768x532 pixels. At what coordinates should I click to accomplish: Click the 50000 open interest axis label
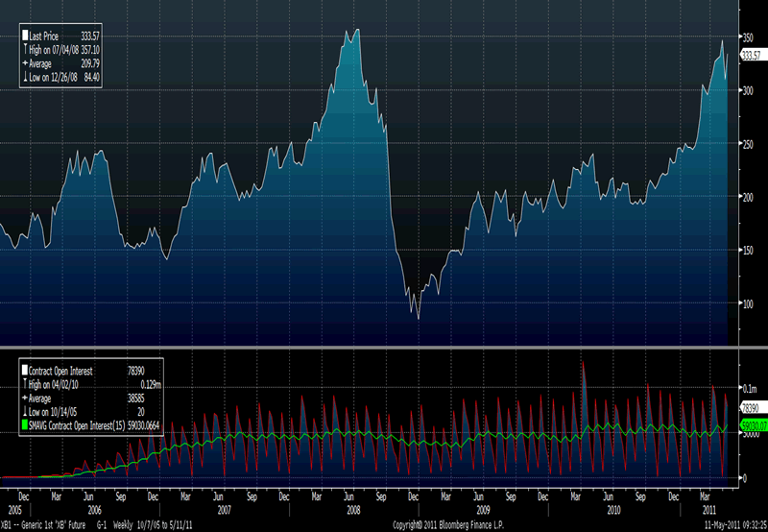[x=751, y=434]
